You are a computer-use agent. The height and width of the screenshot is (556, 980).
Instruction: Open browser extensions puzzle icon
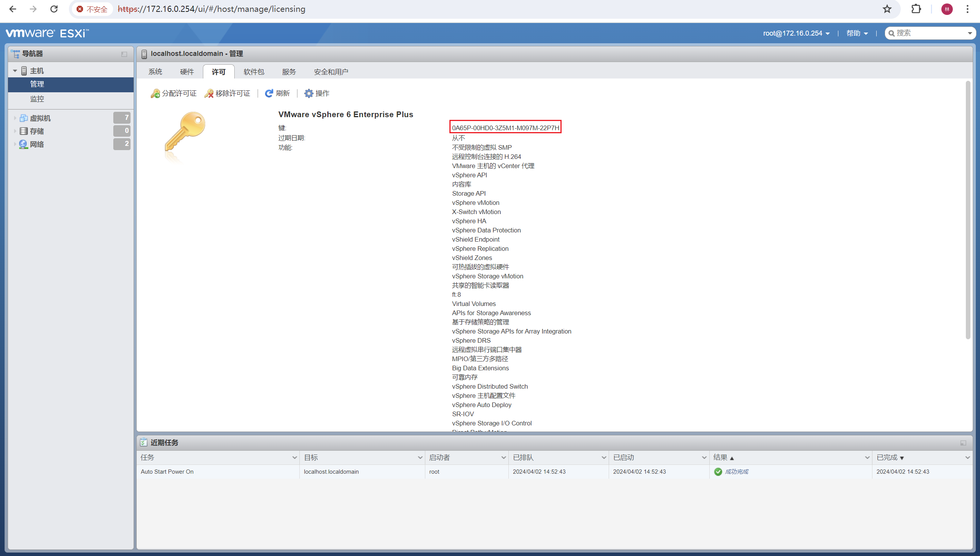coord(916,9)
